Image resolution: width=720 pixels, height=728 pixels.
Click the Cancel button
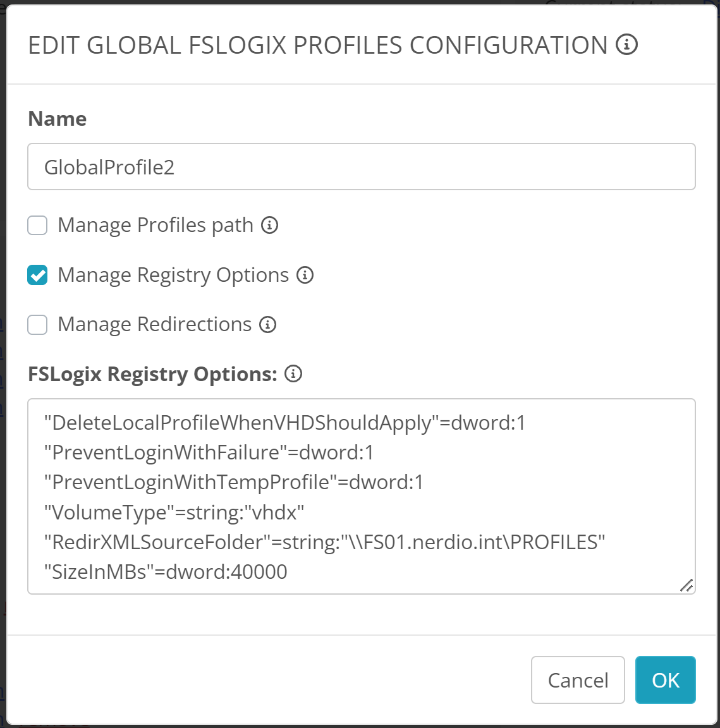578,680
